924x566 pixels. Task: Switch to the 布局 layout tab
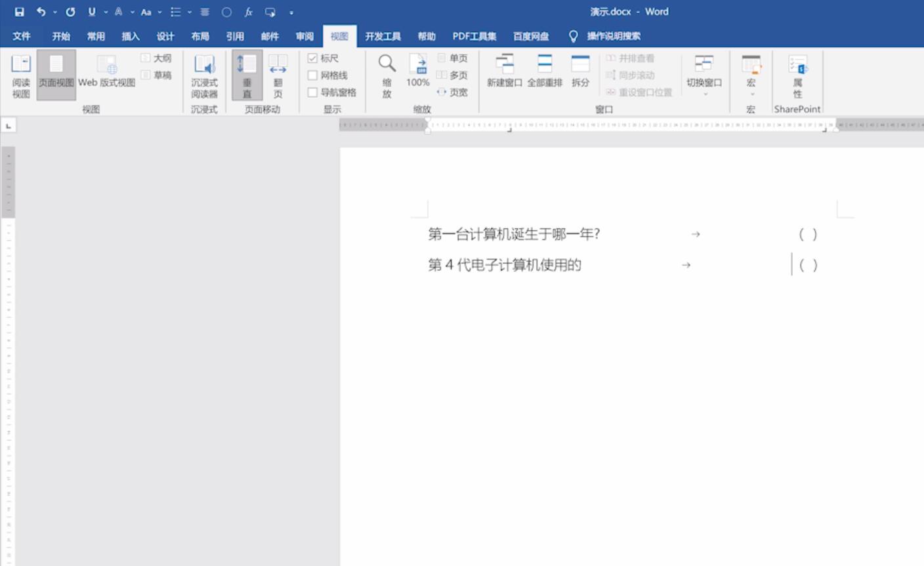tap(200, 36)
